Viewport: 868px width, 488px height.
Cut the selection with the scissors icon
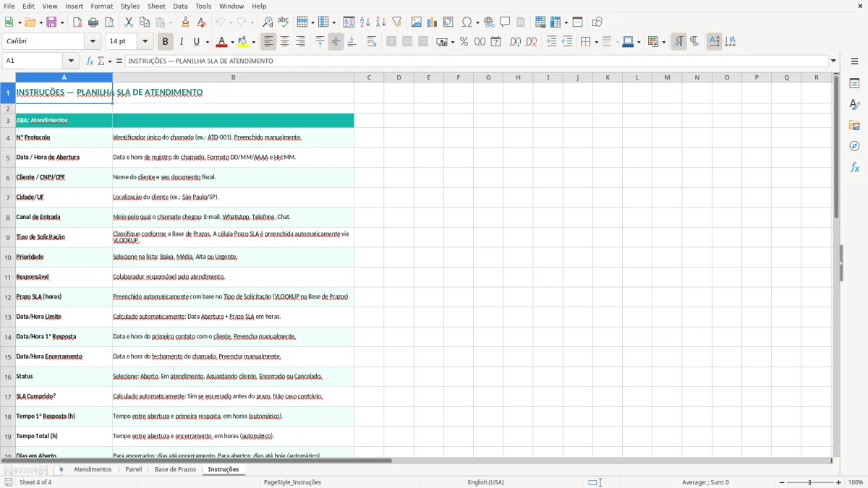click(129, 22)
